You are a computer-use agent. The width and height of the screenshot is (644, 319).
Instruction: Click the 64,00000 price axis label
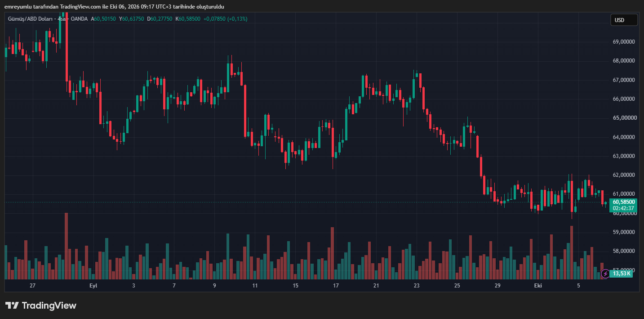click(x=625, y=137)
